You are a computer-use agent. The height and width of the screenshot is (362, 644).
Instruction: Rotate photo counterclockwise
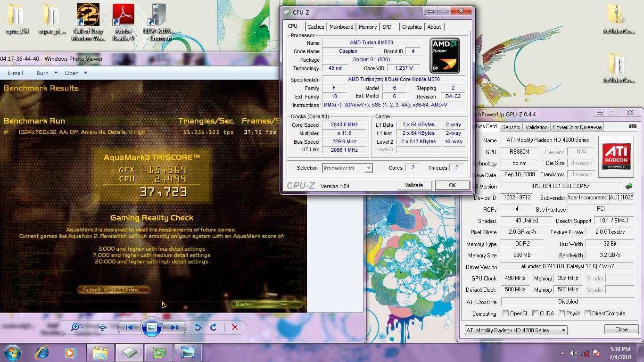point(198,327)
